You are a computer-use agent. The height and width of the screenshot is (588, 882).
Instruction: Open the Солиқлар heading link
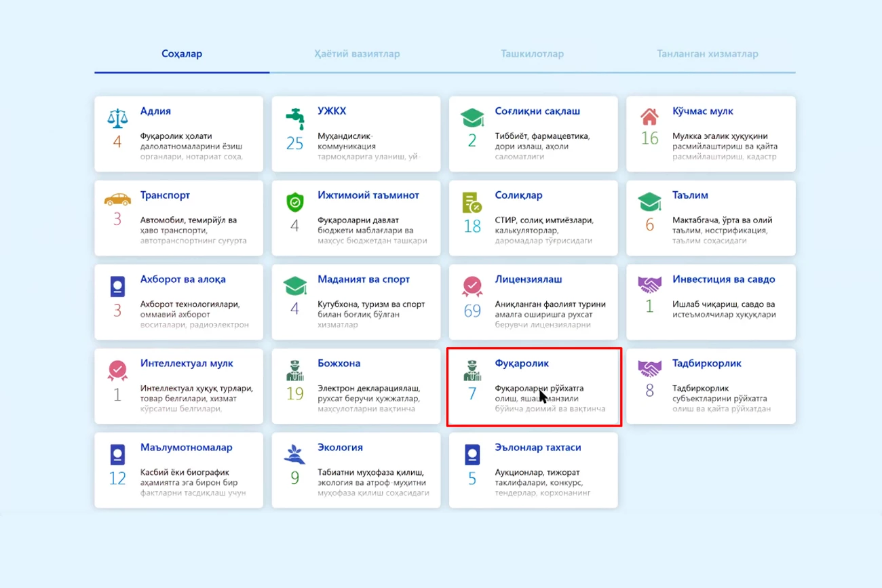pyautogui.click(x=519, y=195)
